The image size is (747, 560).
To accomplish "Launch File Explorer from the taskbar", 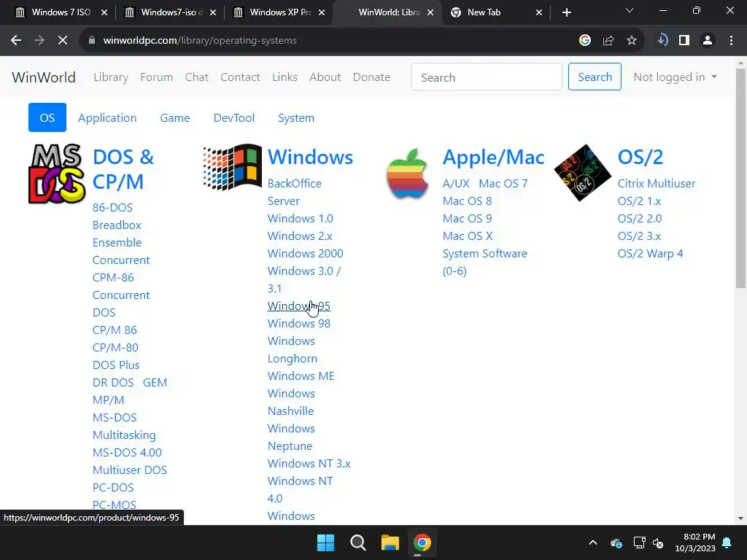I will point(390,542).
